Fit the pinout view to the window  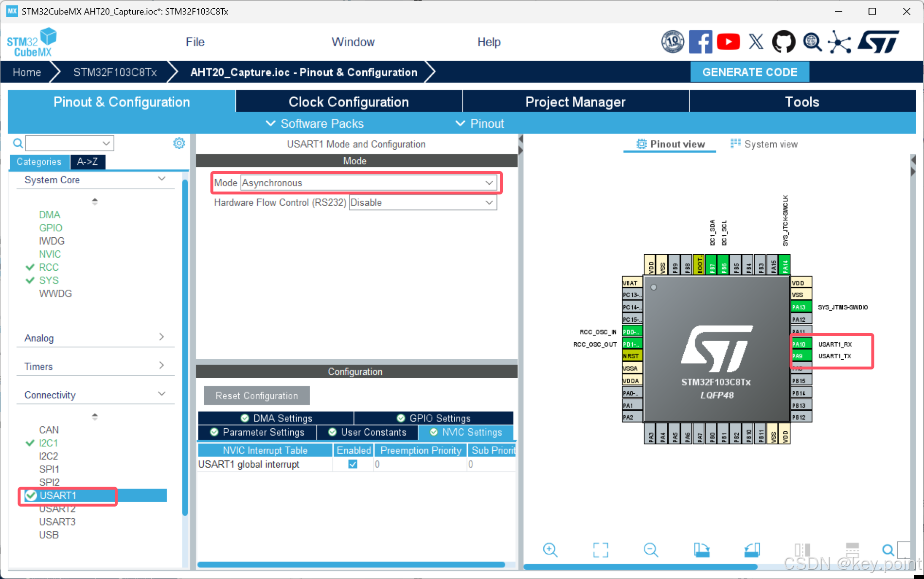tap(601, 550)
